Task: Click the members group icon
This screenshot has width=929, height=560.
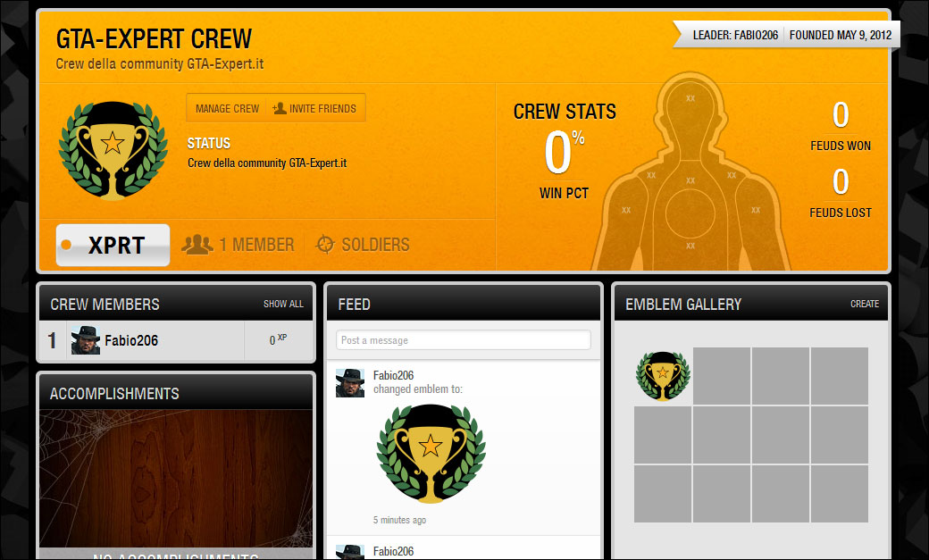Action: pyautogui.click(x=197, y=245)
